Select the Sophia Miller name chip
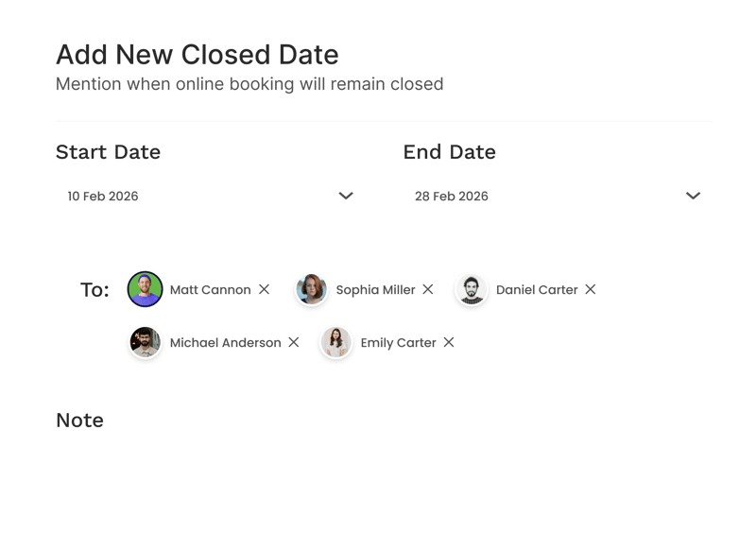The image size is (756, 550). 375,290
